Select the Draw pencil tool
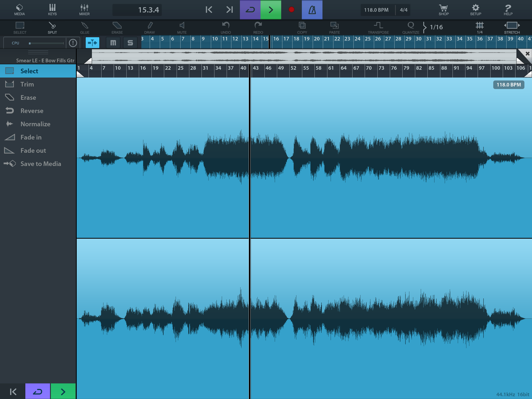Viewport: 532px width, 399px height. [x=149, y=27]
